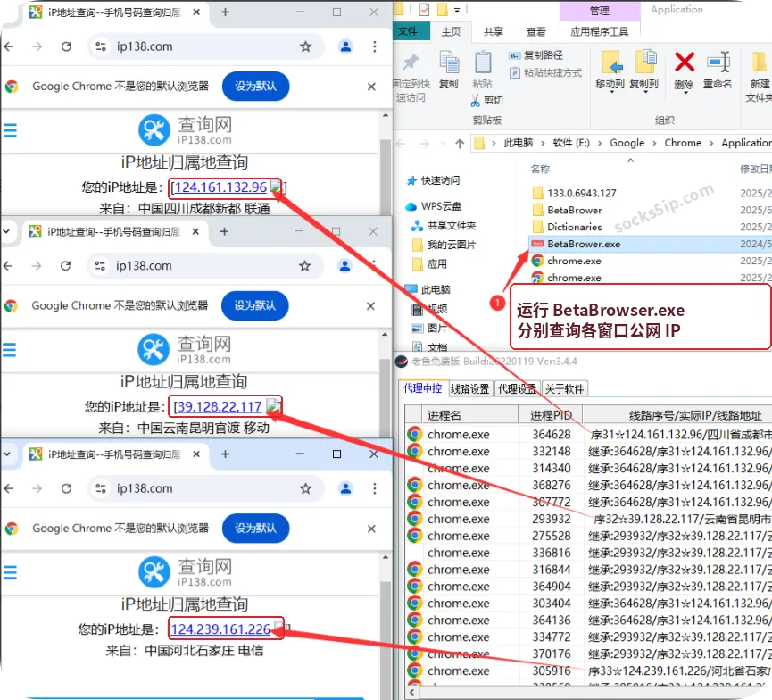This screenshot has height=700, width=772.
Task: Select process row with PID 364628
Action: [588, 435]
